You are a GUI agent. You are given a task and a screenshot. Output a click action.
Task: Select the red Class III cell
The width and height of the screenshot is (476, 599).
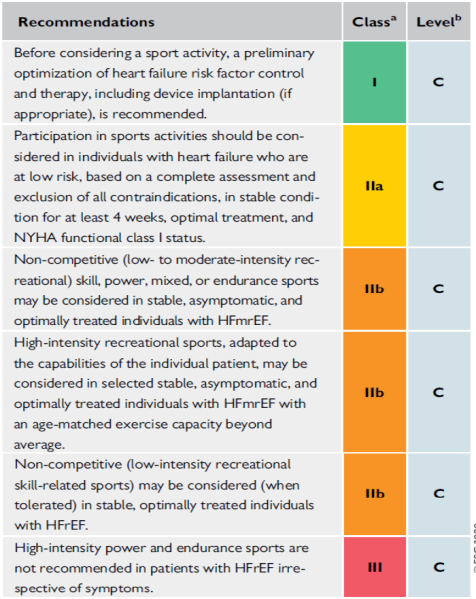click(x=375, y=567)
